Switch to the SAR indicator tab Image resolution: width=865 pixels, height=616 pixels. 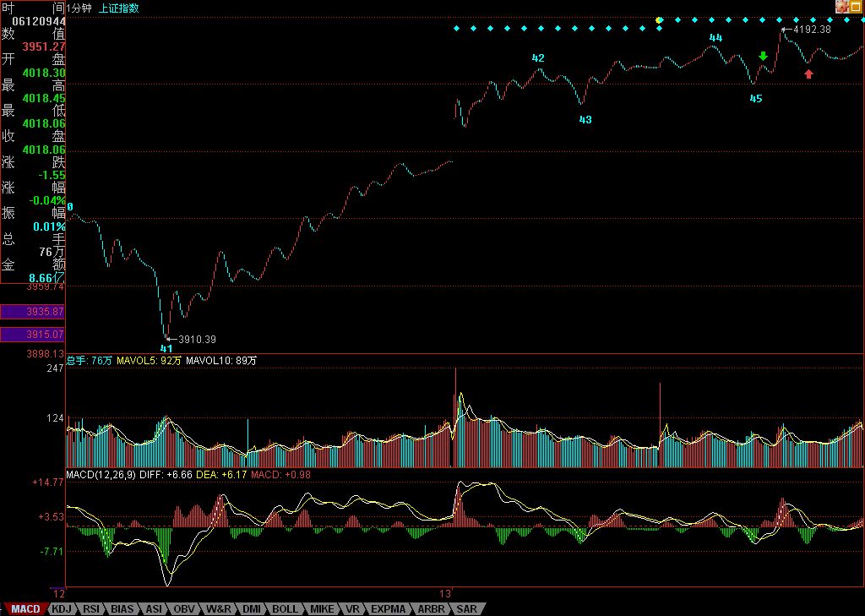[x=467, y=608]
